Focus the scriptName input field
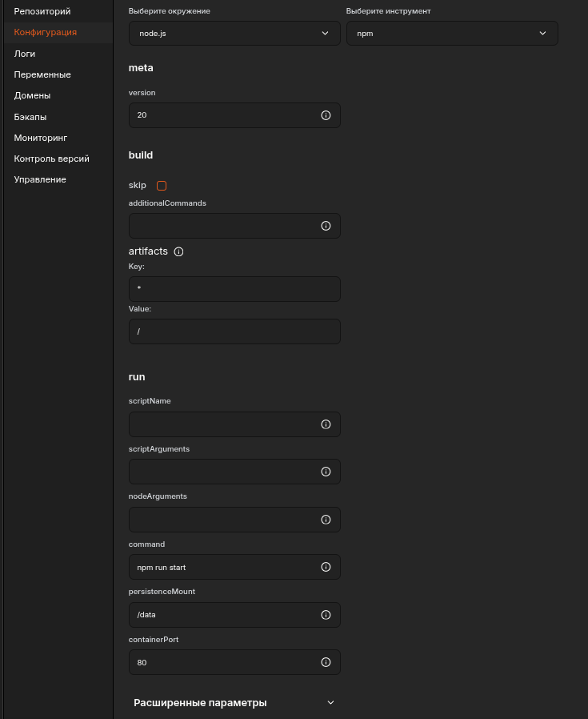This screenshot has width=588, height=719. coord(234,424)
